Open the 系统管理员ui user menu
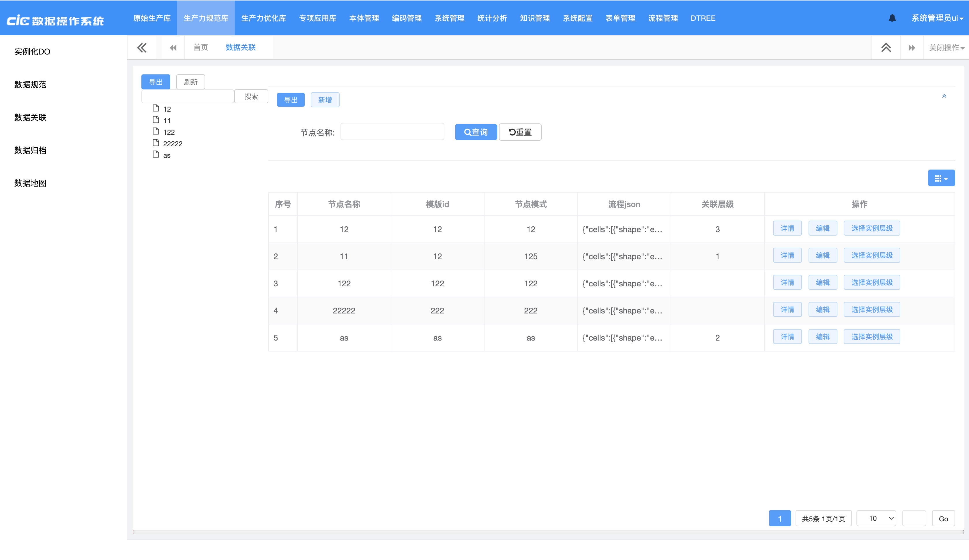969x560 pixels. [937, 18]
